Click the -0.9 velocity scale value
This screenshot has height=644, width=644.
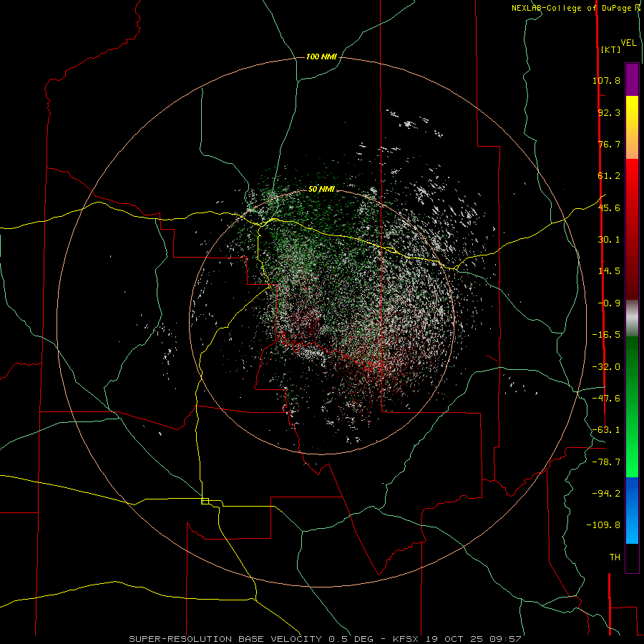click(609, 303)
